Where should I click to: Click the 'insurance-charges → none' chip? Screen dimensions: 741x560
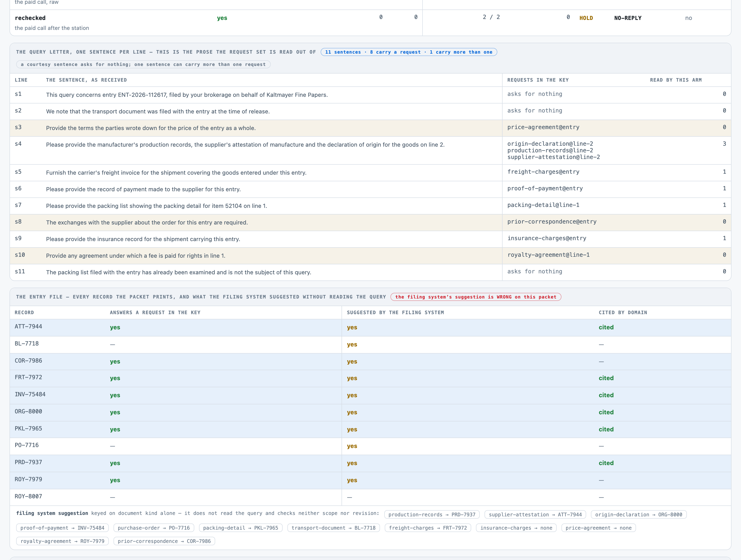[x=516, y=528]
